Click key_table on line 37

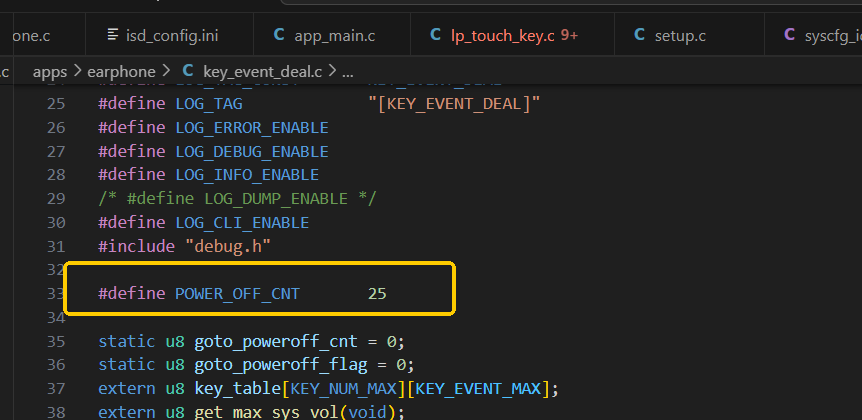pyautogui.click(x=237, y=389)
